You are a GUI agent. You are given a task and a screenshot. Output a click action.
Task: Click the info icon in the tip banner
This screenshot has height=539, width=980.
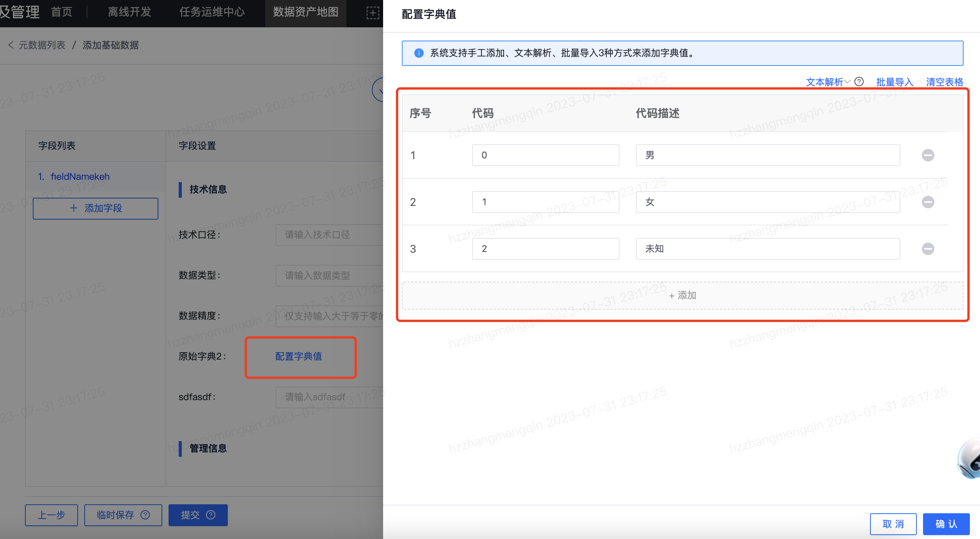click(x=419, y=53)
